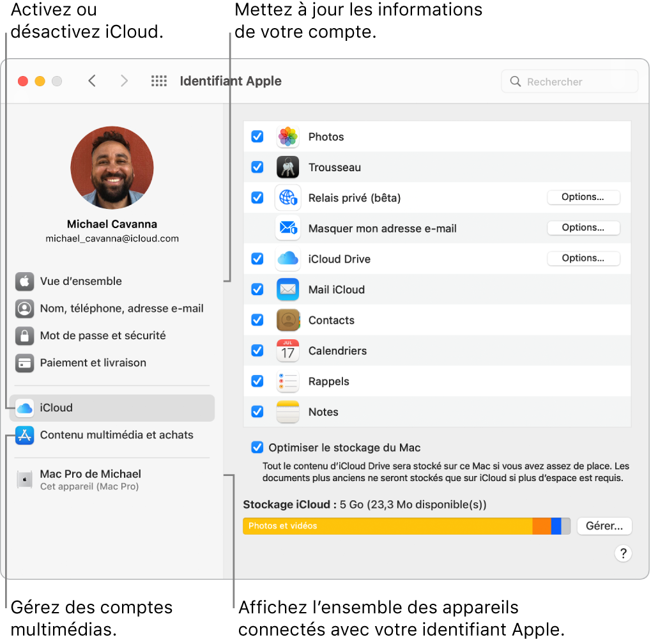Image resolution: width=651 pixels, height=644 pixels.
Task: Navigate back with the left chevron arrow
Action: (91, 81)
